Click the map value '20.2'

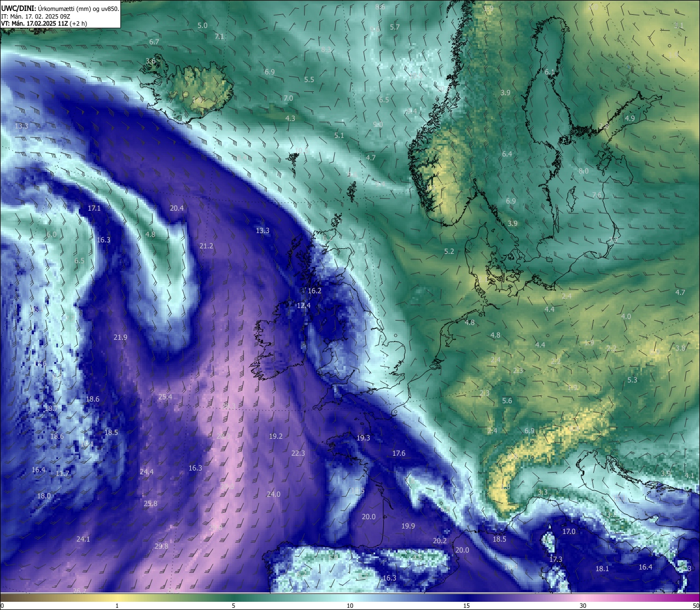(x=440, y=541)
